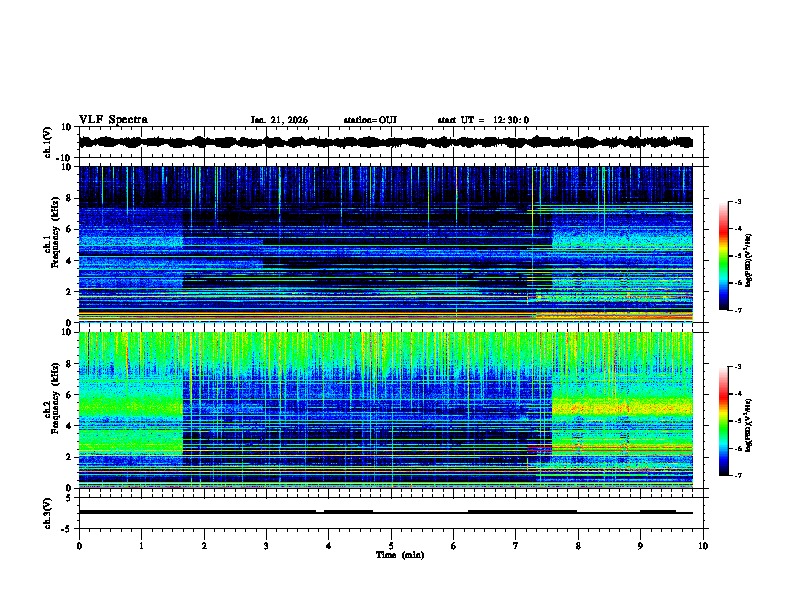The height and width of the screenshot is (612, 792).
Task: Click the date label "Jan. 21, 2026"
Action: [279, 120]
